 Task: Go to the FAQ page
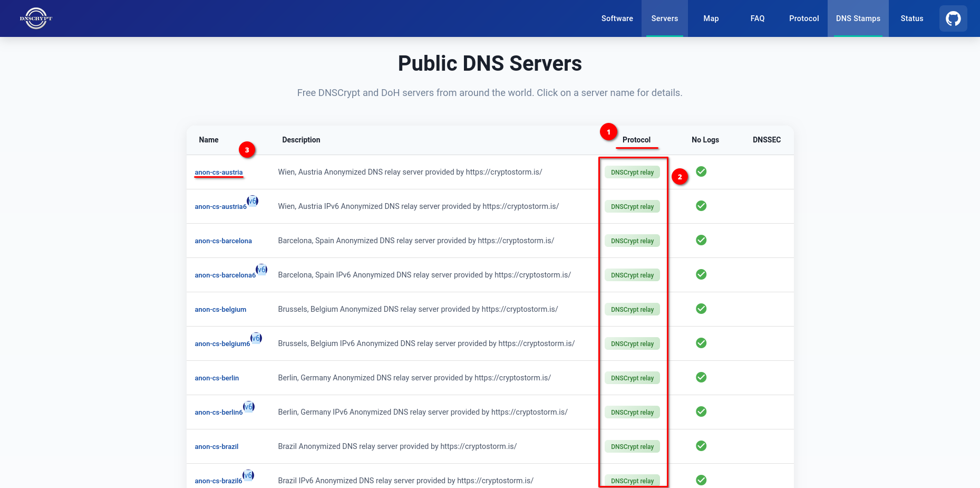click(758, 18)
